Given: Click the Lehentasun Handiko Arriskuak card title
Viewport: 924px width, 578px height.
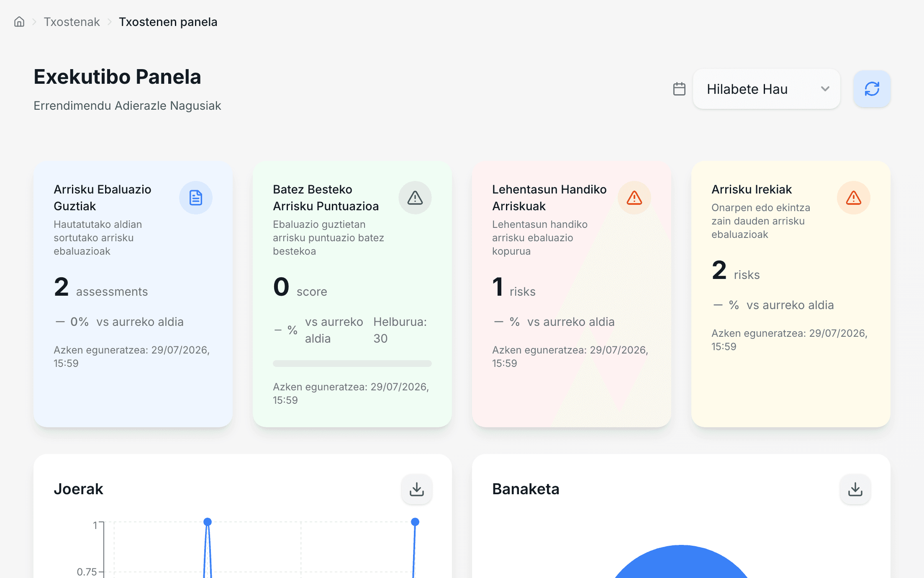Looking at the screenshot, I should click(549, 198).
